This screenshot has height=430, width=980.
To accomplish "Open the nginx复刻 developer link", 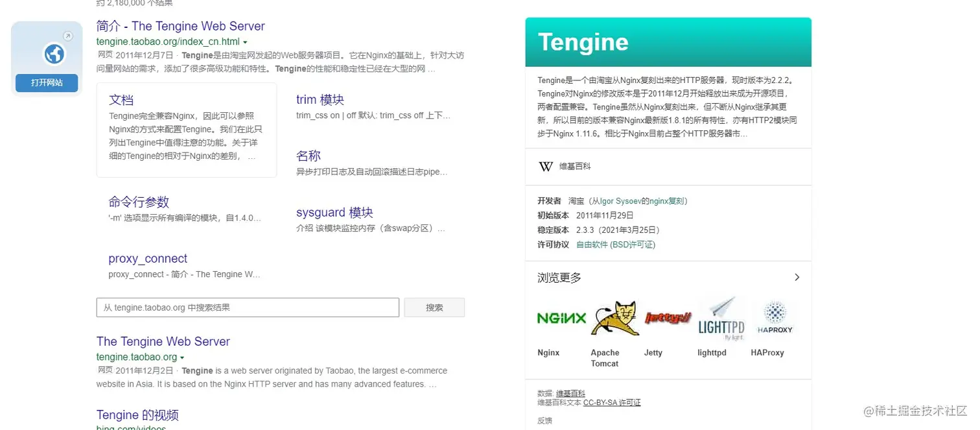I will [666, 201].
